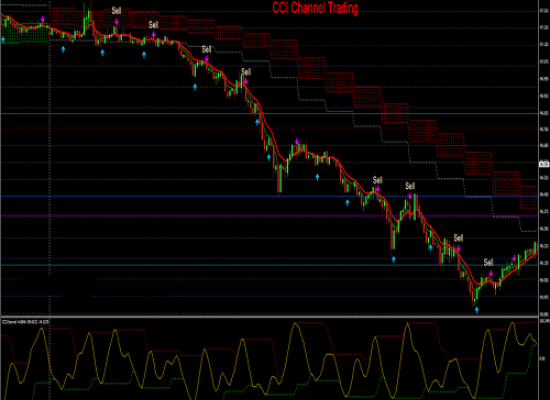Image resolution: width=550 pixels, height=400 pixels.
Task: Click the magenta arrow under the last Sell label
Action: click(491, 273)
